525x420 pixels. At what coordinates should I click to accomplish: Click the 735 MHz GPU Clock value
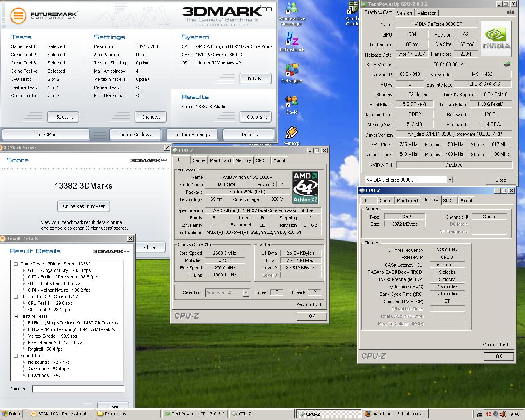[x=408, y=144]
